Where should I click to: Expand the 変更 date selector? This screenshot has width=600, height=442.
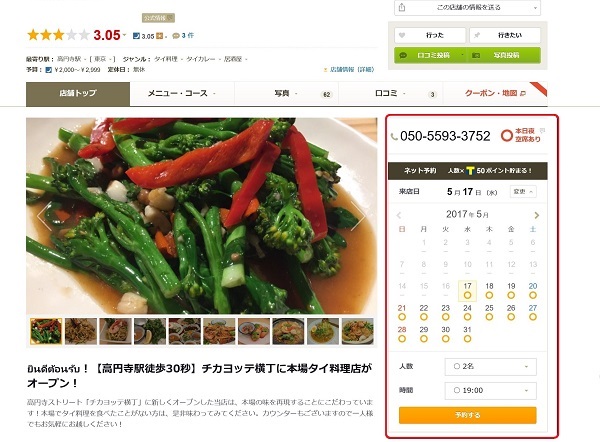(523, 191)
